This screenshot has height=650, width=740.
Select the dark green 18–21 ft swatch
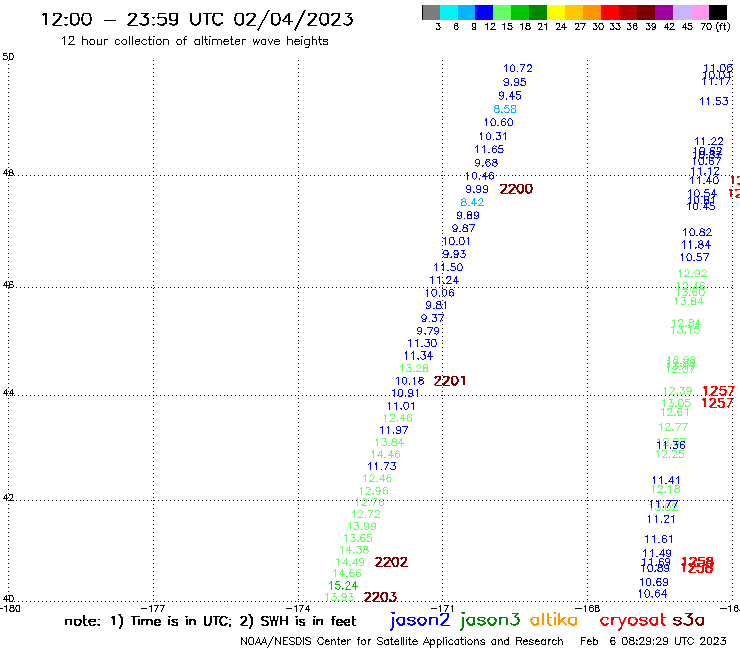click(x=538, y=12)
